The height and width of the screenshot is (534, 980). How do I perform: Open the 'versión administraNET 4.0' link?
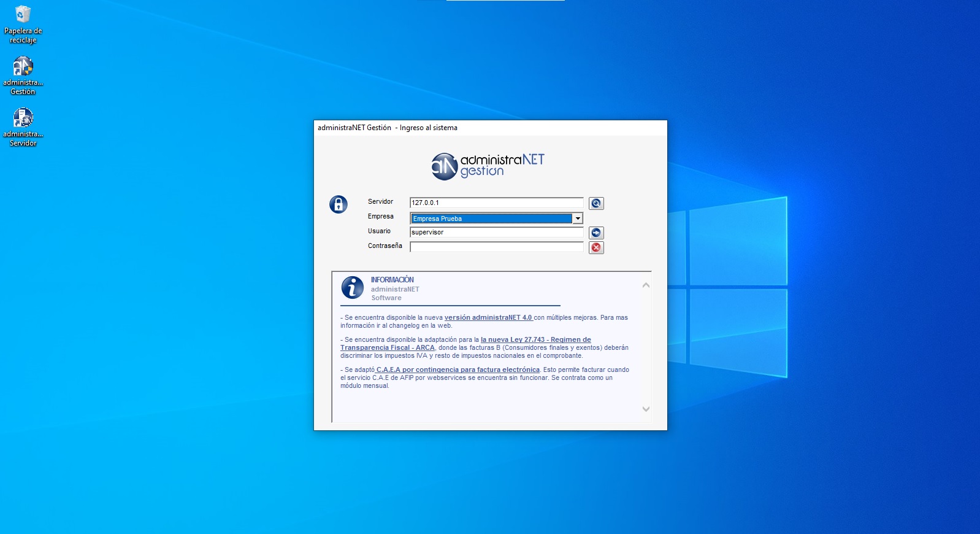point(488,317)
